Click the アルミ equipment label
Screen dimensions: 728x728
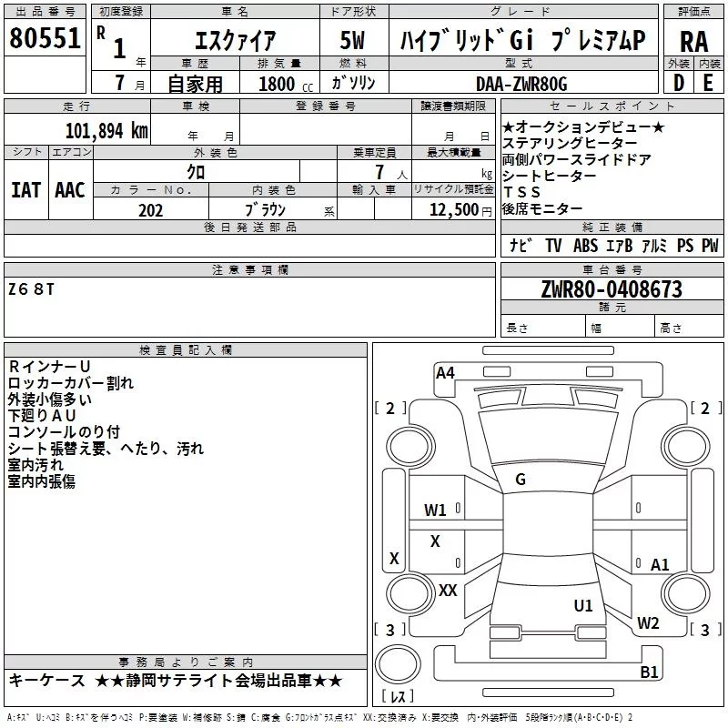(x=654, y=246)
